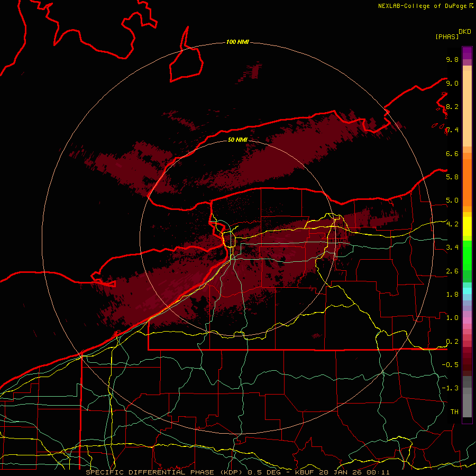
Task: Click the 5.0 value on the color scale
Action: click(x=452, y=200)
